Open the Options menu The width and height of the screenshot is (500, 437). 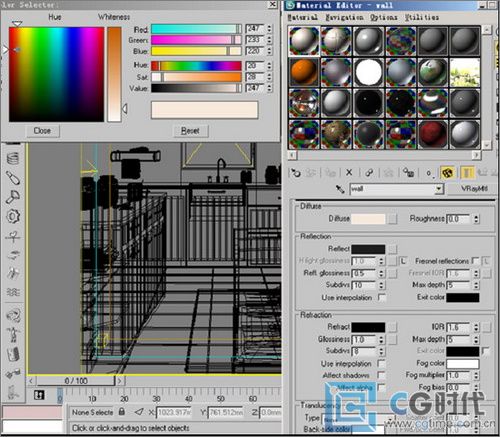[x=383, y=17]
